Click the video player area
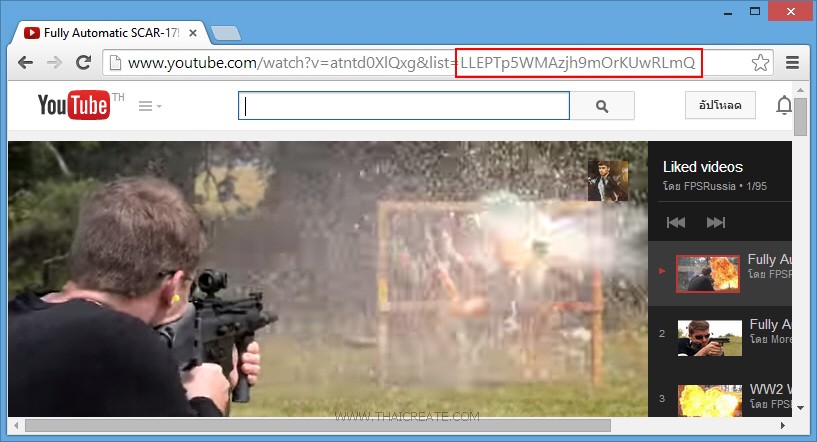 pos(328,279)
